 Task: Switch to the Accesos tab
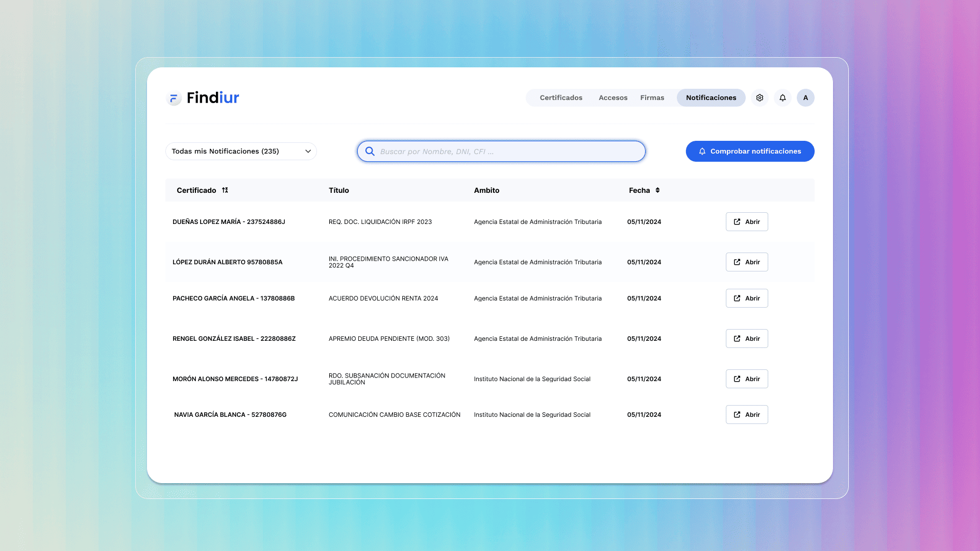(x=613, y=98)
